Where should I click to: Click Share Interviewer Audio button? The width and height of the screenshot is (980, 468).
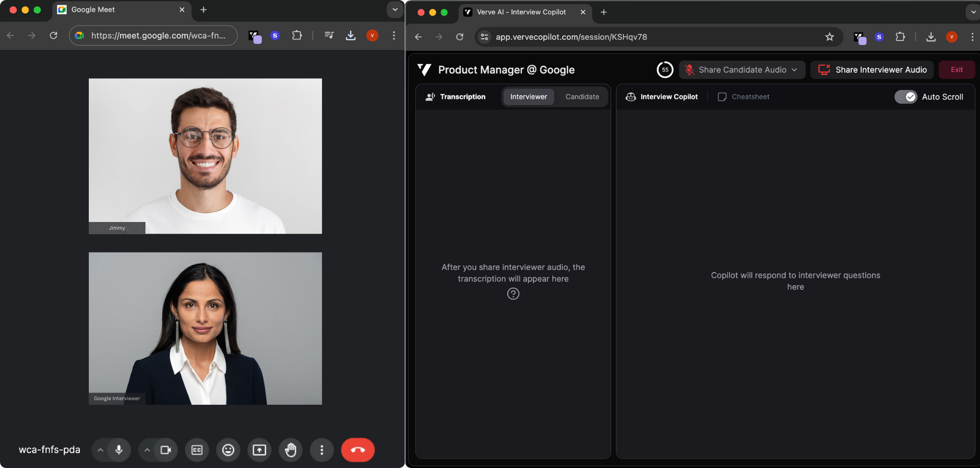click(872, 70)
